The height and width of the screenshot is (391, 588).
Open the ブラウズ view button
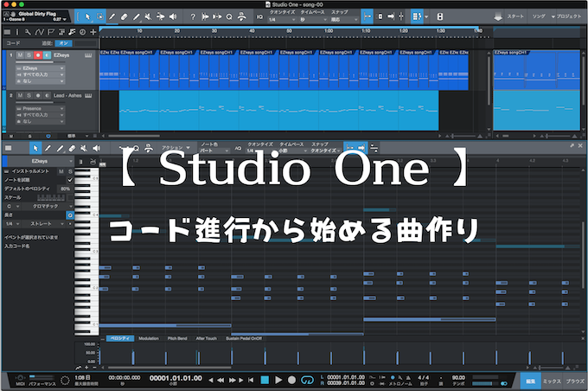tap(575, 381)
